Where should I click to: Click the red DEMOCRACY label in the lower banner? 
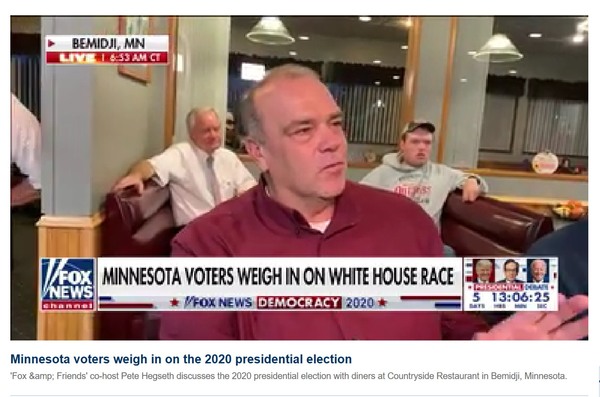pos(299,303)
